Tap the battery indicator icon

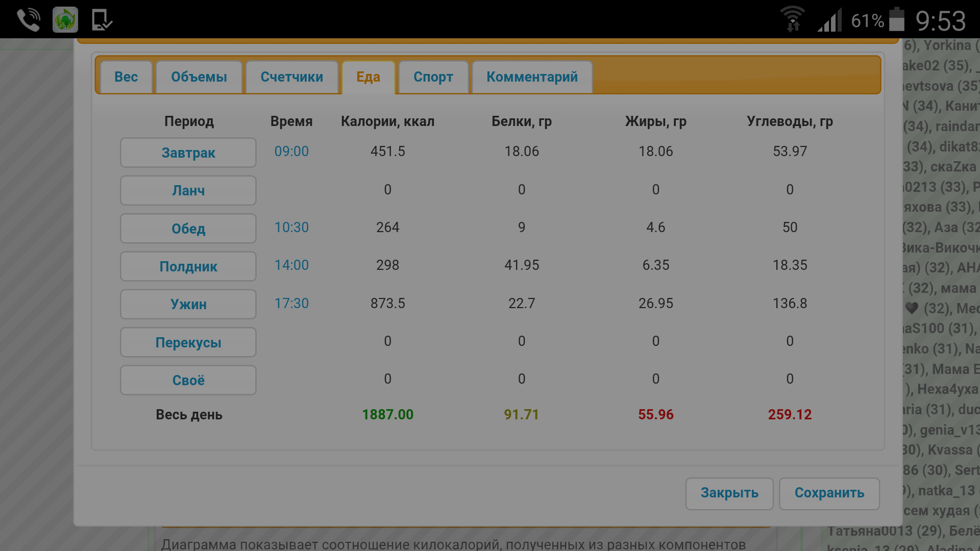[x=896, y=20]
